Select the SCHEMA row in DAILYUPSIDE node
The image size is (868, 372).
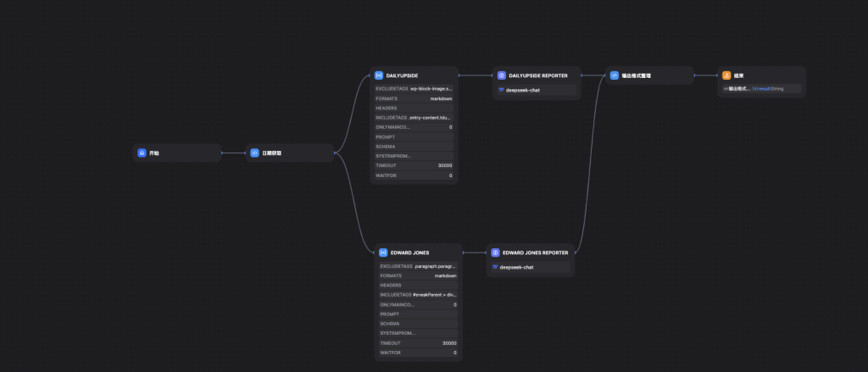(414, 147)
